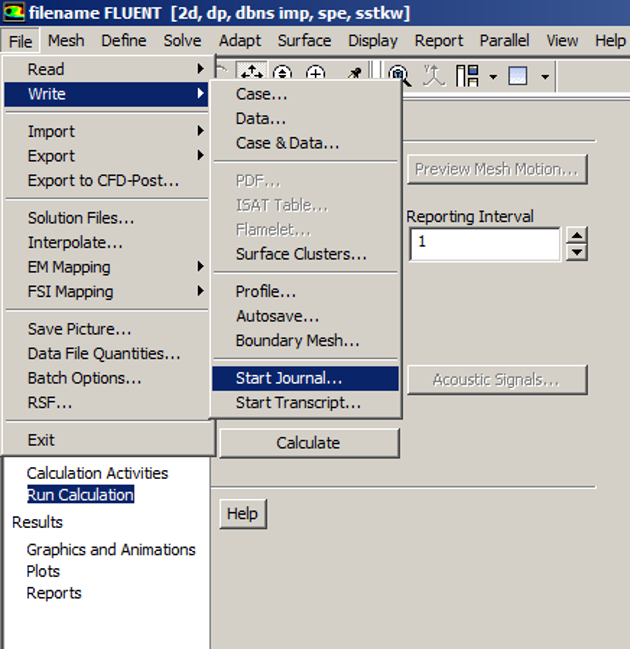Click the zoom to area tool icon
Image resolution: width=630 pixels, height=649 pixels.
[x=316, y=76]
